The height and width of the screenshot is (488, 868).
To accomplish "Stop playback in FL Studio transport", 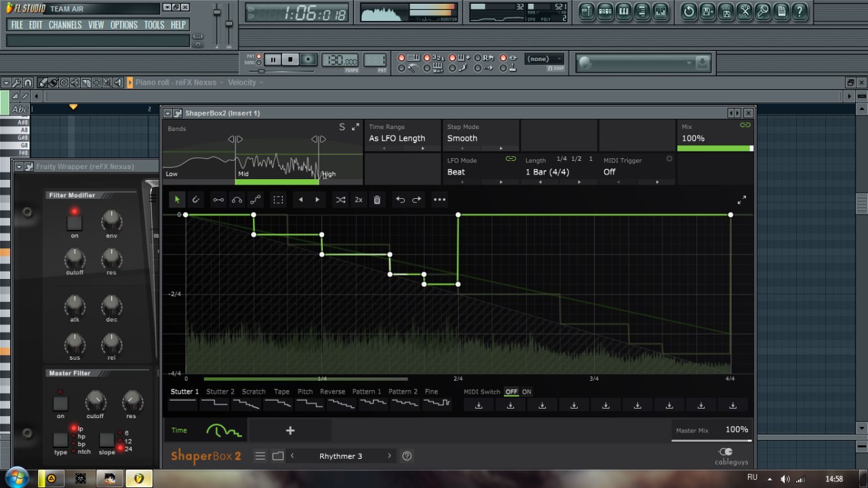I will point(290,60).
